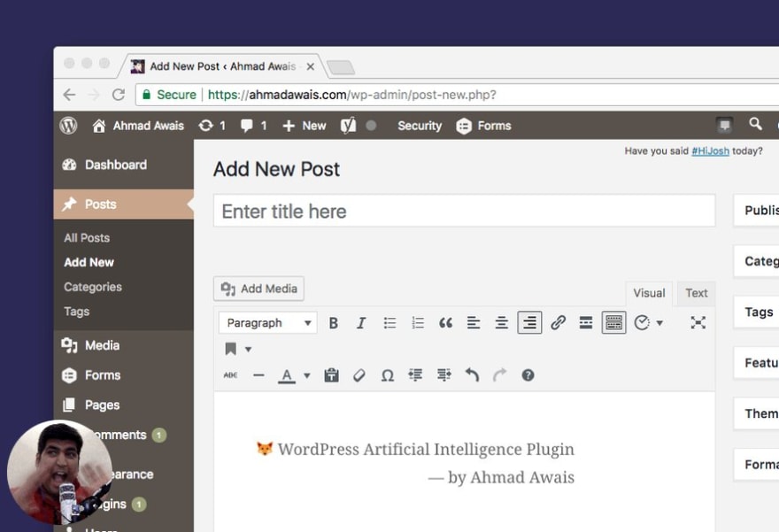Open Forms in the admin bar
Viewport: 779px width, 532px height.
(x=484, y=126)
